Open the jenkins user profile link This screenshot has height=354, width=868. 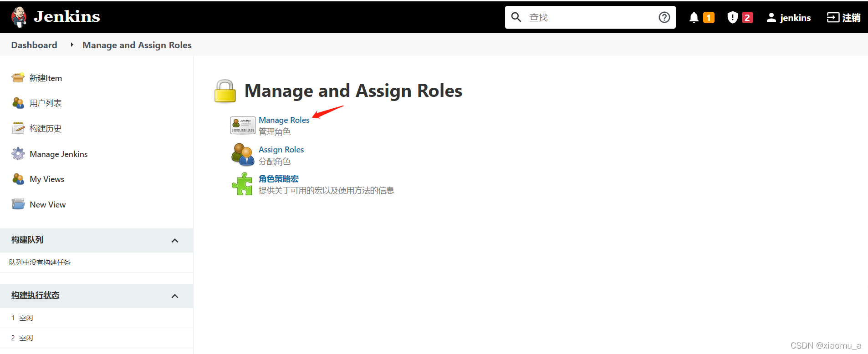(x=789, y=18)
